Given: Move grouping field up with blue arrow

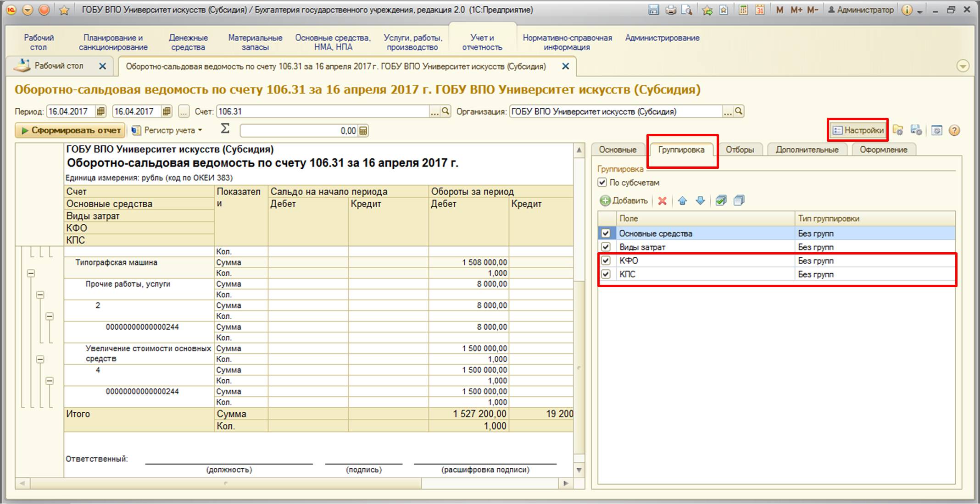Looking at the screenshot, I should tap(682, 201).
